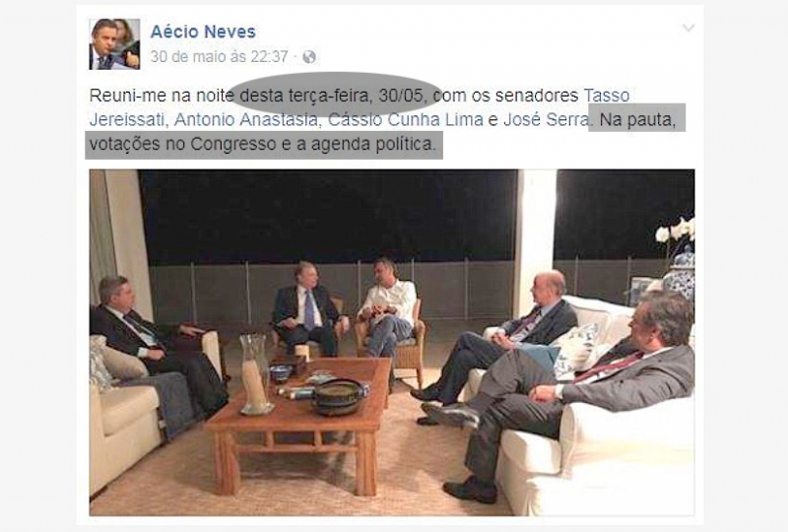Click the man seated on left sofa

click(157, 345)
